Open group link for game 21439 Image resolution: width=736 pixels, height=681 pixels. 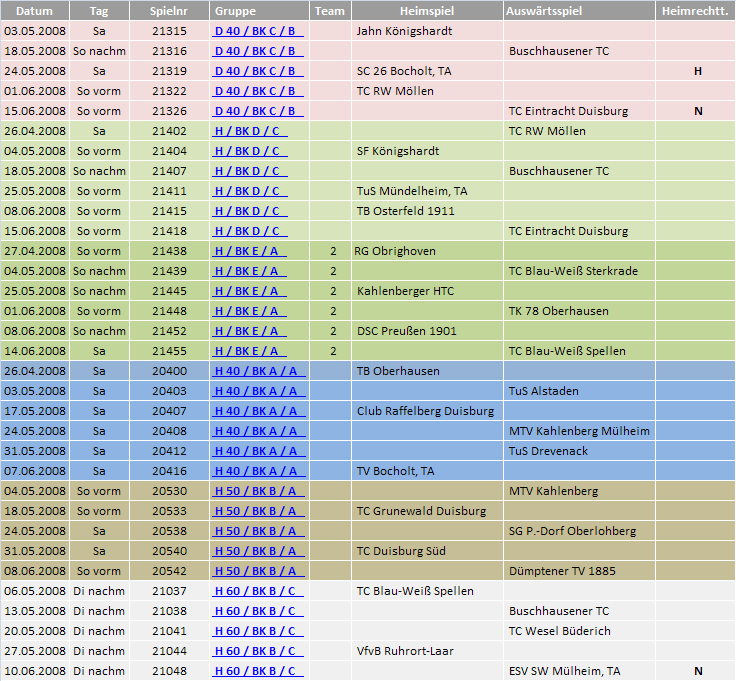click(250, 271)
